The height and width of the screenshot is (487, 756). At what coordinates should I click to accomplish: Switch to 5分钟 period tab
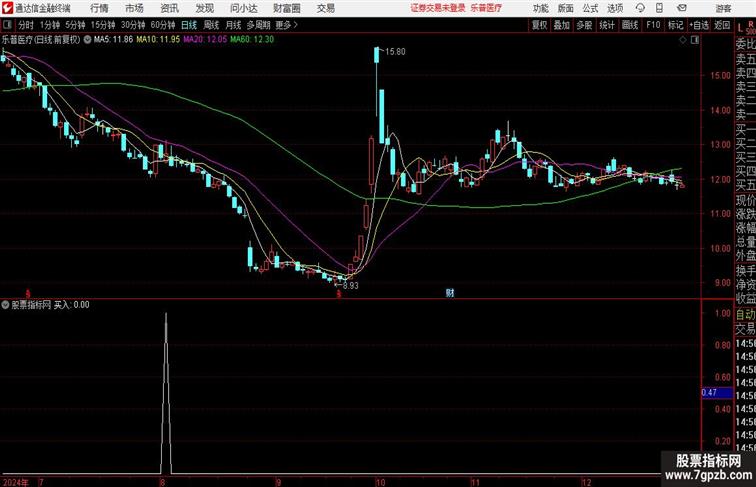[75, 25]
